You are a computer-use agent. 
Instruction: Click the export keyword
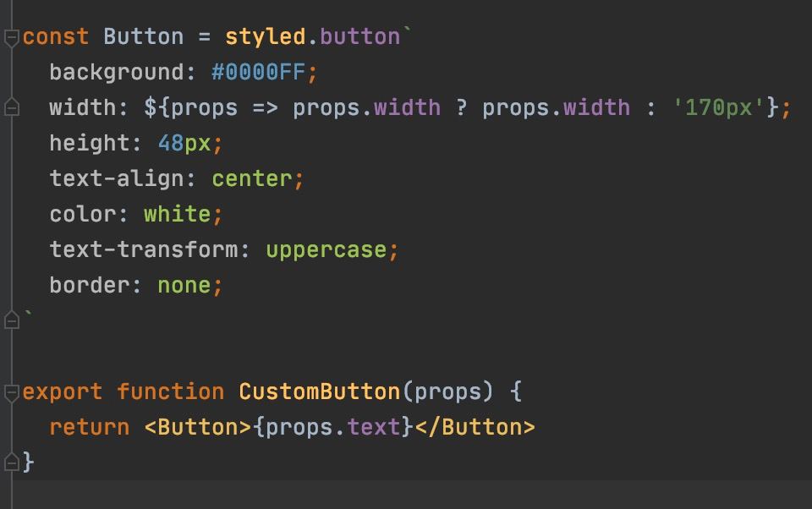pyautogui.click(x=63, y=391)
